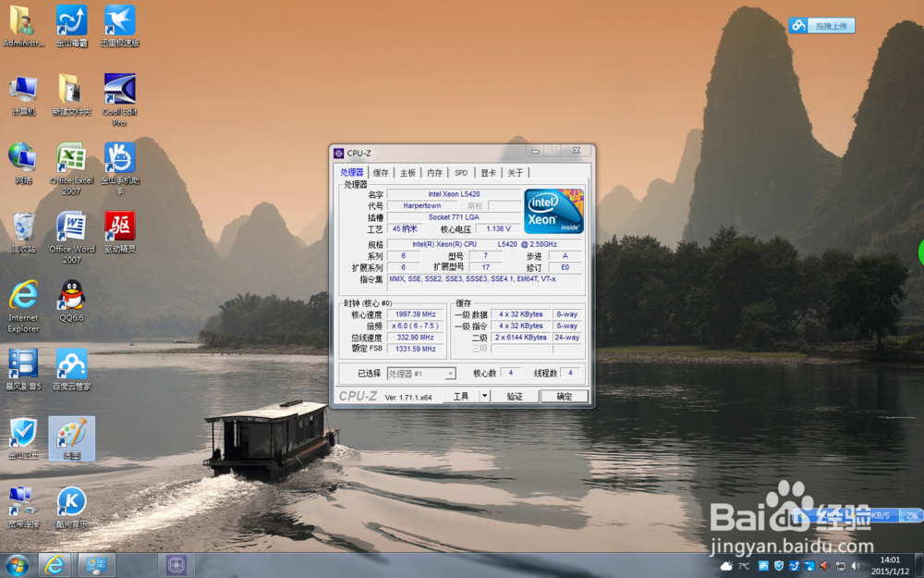Open 迅雷 bird tray icon
The height and width of the screenshot is (578, 924).
click(x=809, y=566)
